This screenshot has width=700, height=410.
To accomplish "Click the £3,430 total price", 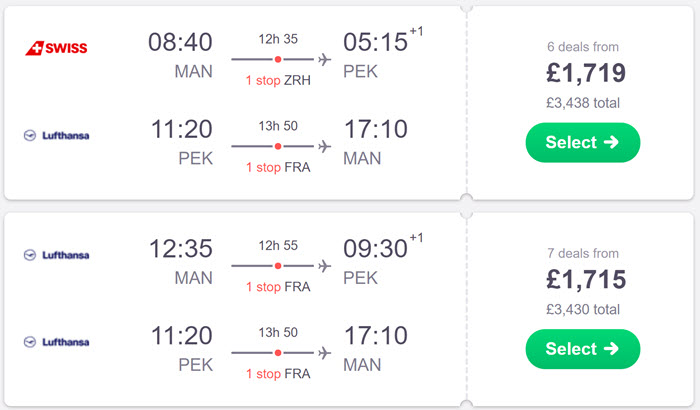I will pyautogui.click(x=583, y=309).
